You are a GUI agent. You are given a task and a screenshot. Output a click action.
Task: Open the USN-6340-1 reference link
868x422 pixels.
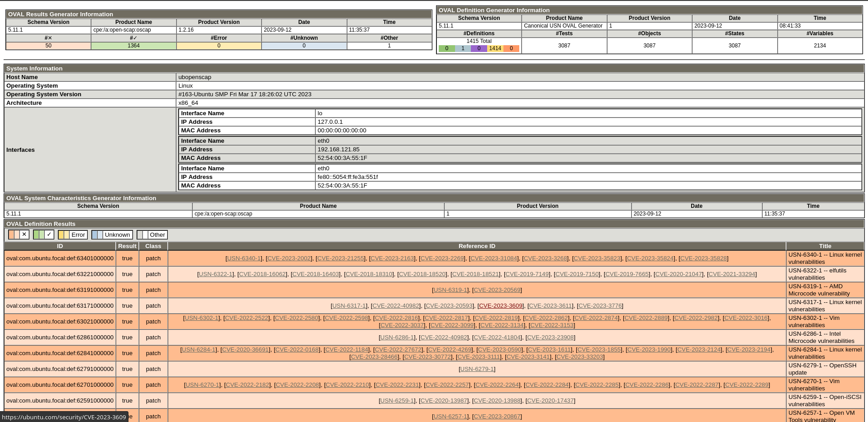(243, 258)
